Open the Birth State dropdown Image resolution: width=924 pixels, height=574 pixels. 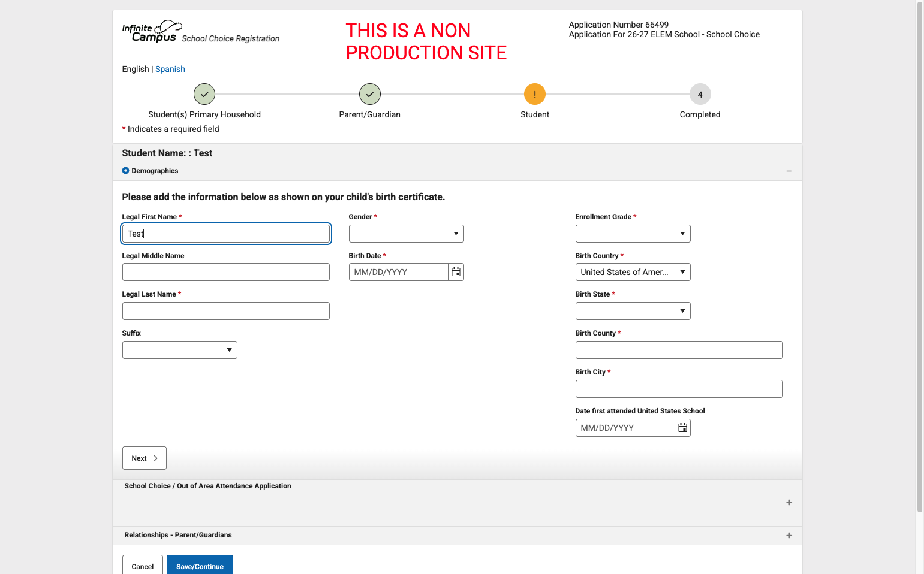[633, 311]
